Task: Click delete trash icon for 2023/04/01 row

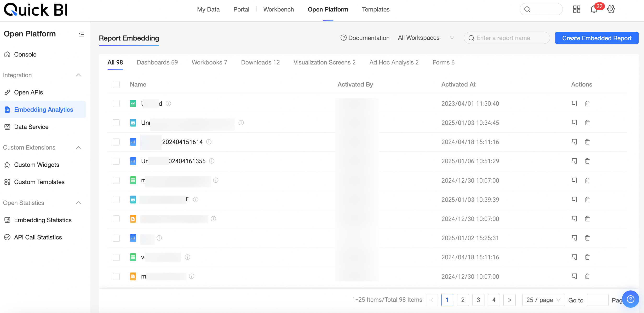Action: (587, 104)
